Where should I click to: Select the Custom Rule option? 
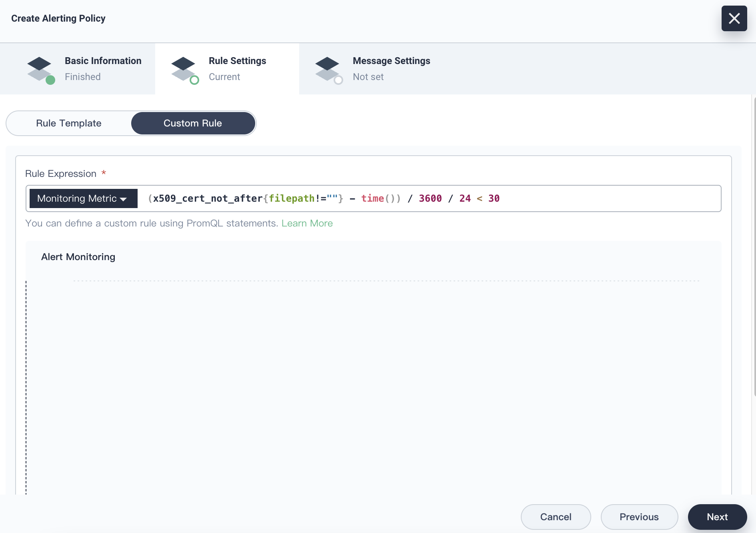pos(193,123)
